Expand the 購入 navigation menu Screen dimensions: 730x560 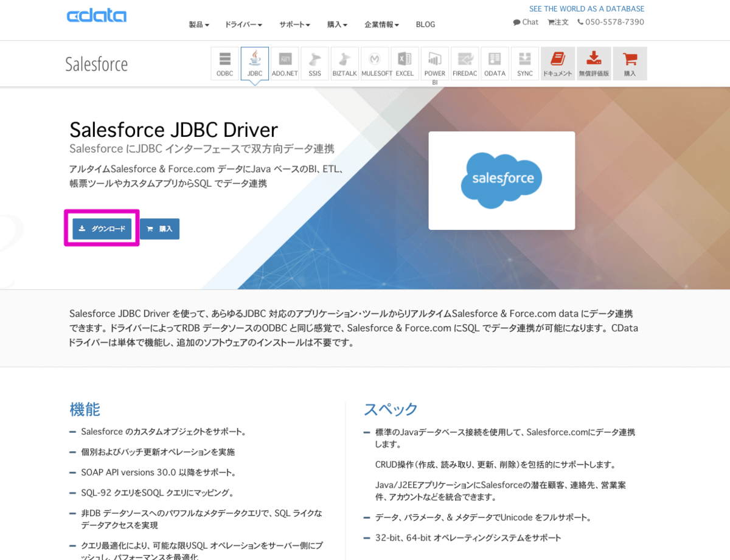[x=337, y=24]
